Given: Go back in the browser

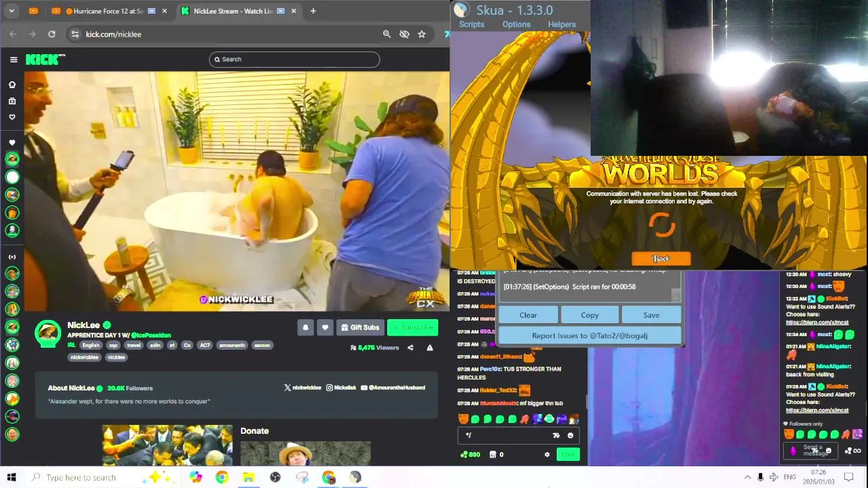Looking at the screenshot, I should (x=13, y=34).
